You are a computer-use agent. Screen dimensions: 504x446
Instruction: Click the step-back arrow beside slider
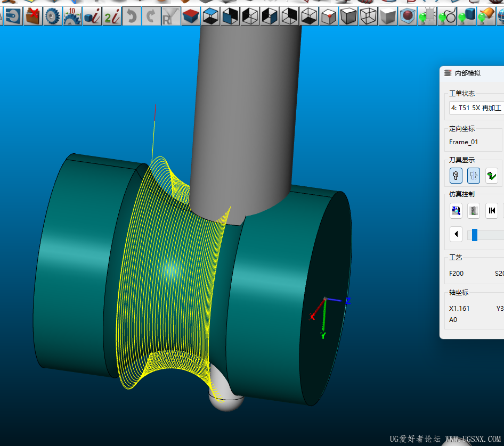(x=456, y=234)
